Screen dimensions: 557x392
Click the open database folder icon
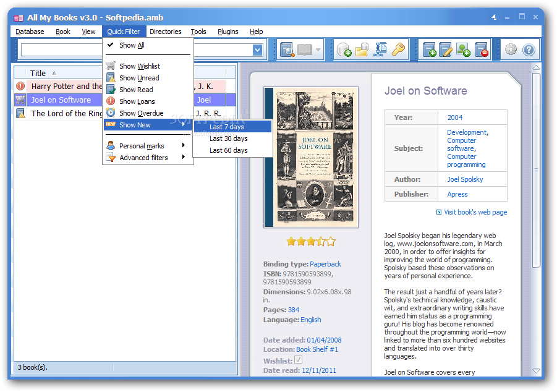[362, 49]
